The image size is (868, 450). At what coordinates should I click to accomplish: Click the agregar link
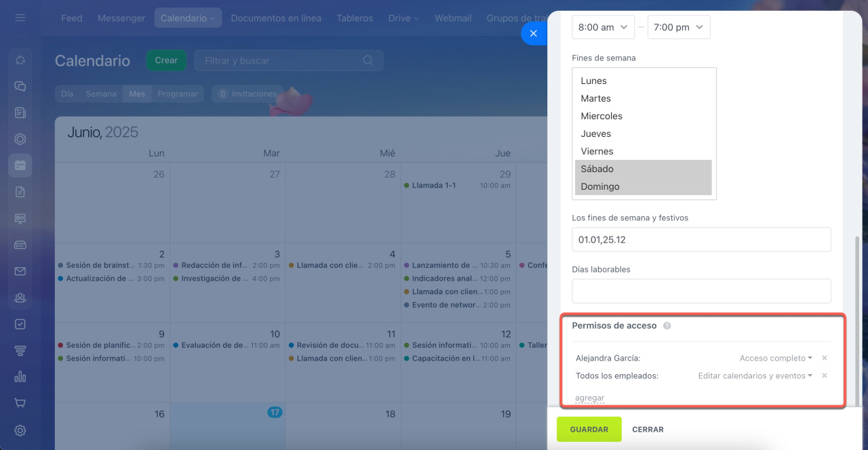(590, 398)
